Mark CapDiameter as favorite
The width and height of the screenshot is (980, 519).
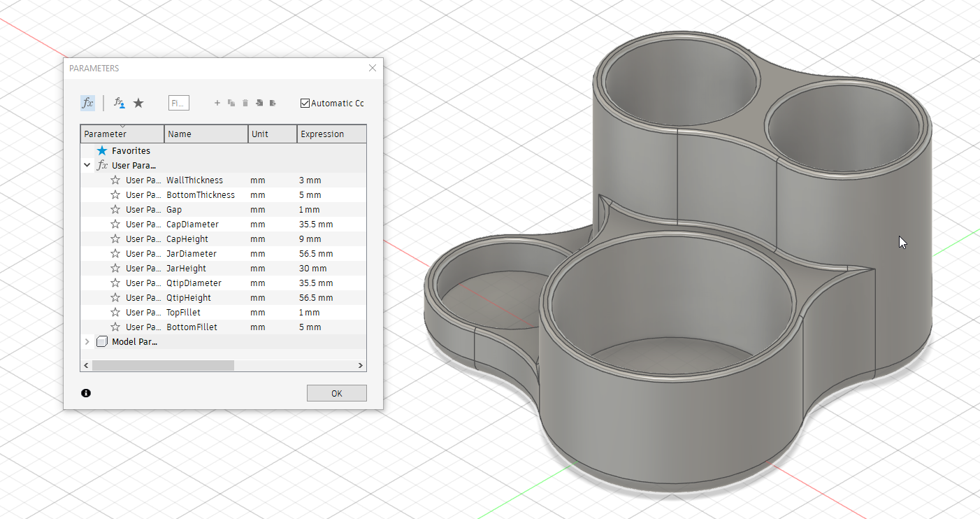pyautogui.click(x=115, y=225)
